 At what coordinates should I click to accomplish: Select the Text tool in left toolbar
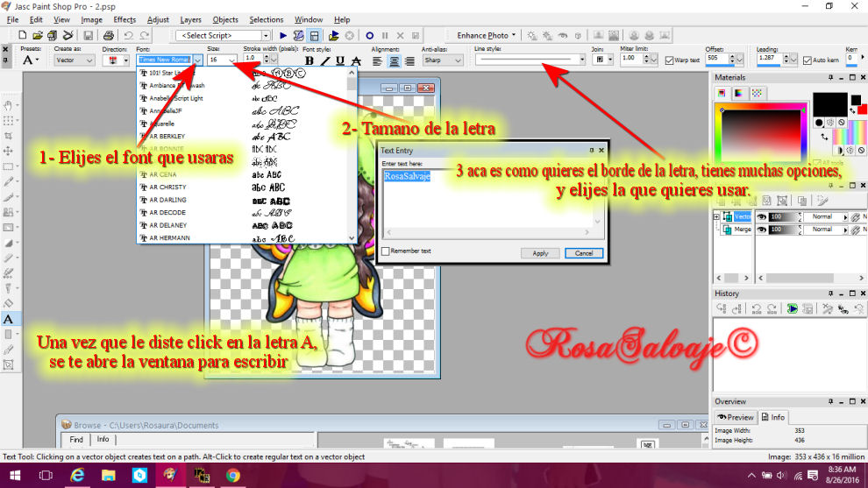pyautogui.click(x=8, y=319)
